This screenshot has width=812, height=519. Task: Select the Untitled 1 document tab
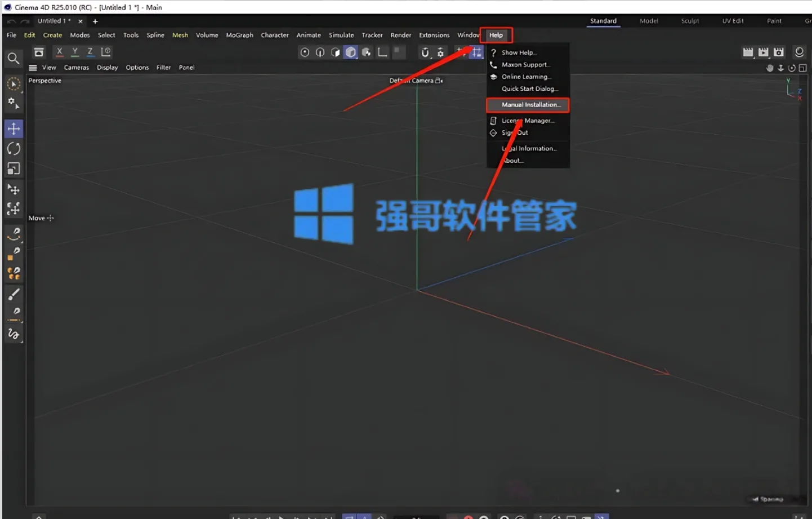coord(54,21)
